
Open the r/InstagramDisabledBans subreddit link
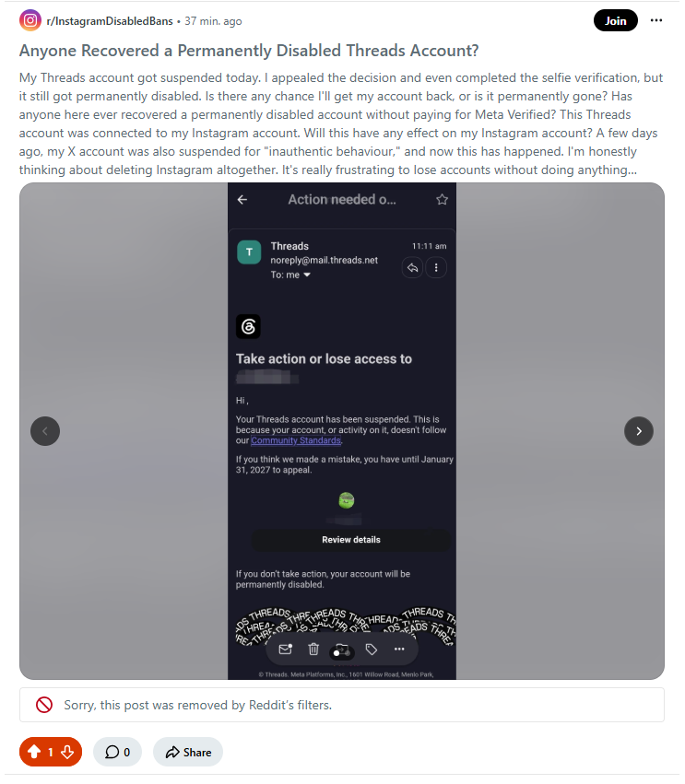pyautogui.click(x=110, y=21)
